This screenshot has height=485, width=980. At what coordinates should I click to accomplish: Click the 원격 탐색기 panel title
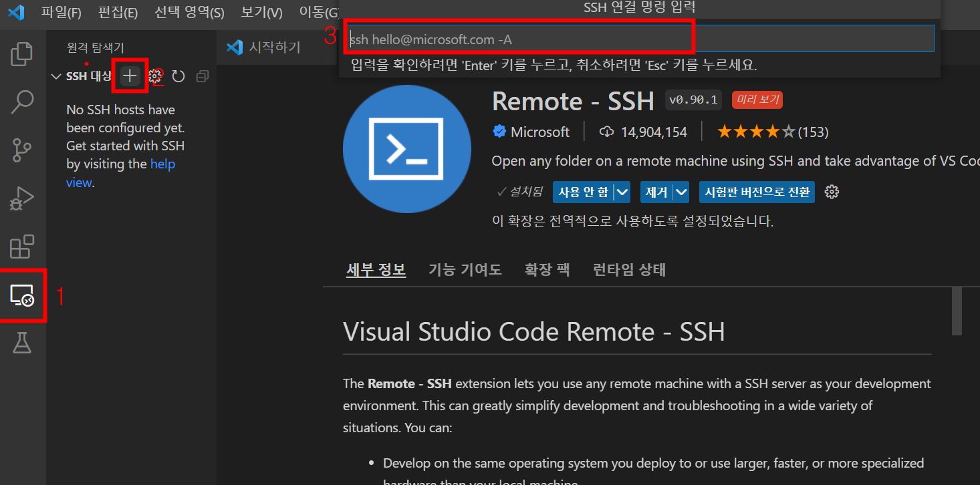[x=96, y=47]
